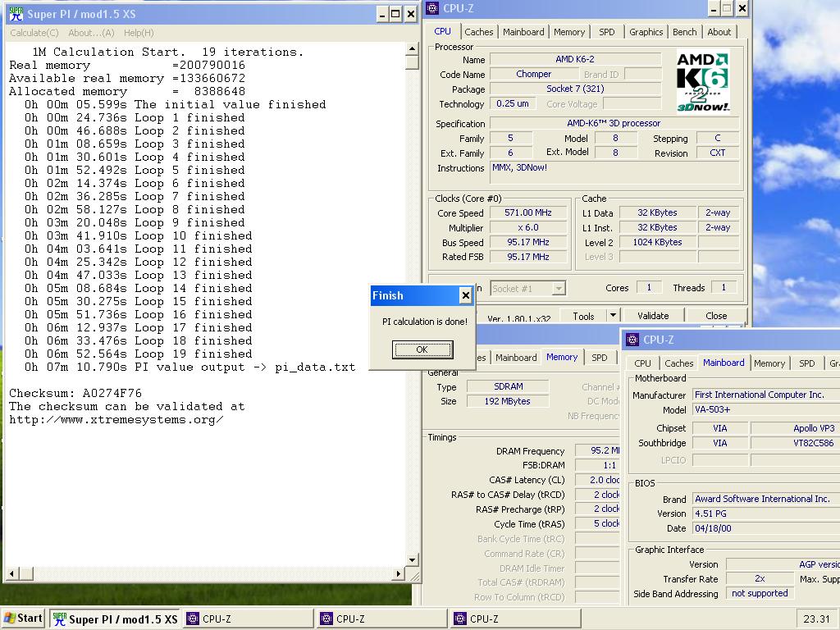The image size is (840, 630).
Task: Open the Help(H) menu
Action: click(x=139, y=33)
